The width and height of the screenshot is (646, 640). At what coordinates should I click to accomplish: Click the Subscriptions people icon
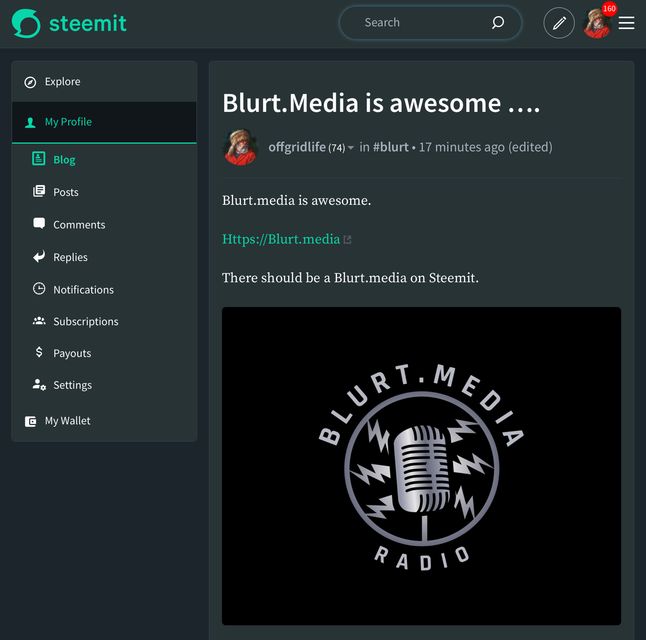[39, 321]
